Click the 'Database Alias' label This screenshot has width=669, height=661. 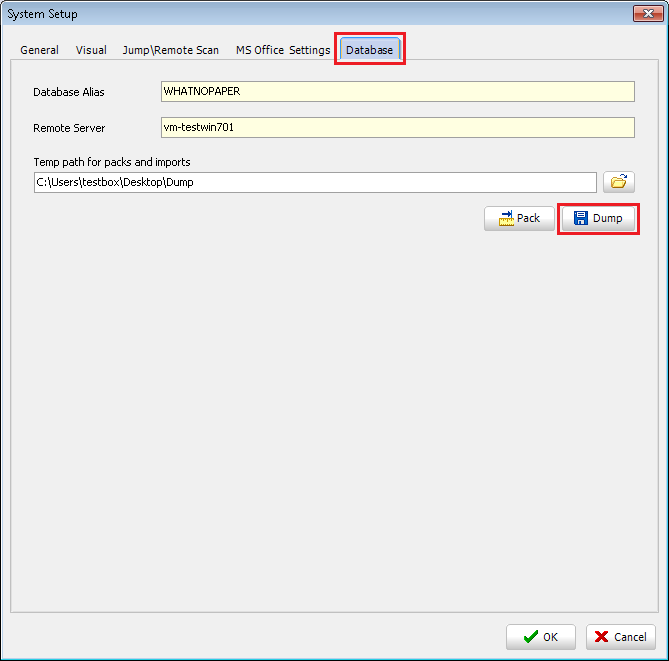(69, 92)
